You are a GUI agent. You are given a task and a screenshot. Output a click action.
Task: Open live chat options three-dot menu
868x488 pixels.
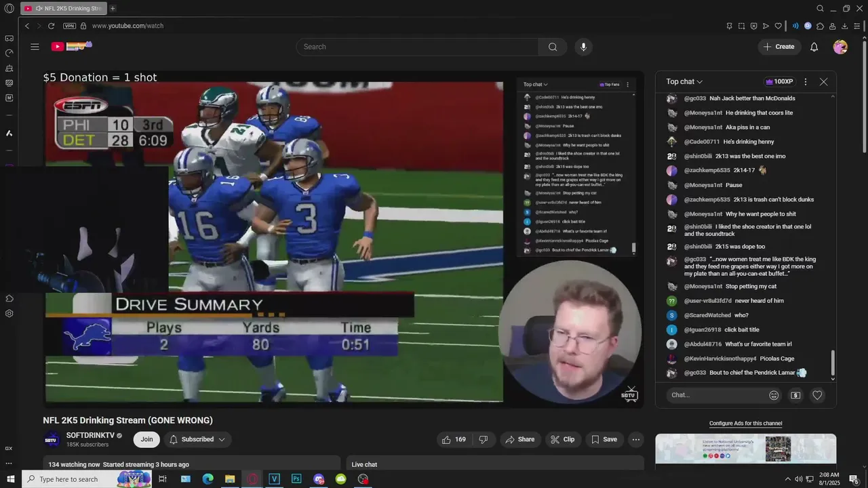[805, 81]
